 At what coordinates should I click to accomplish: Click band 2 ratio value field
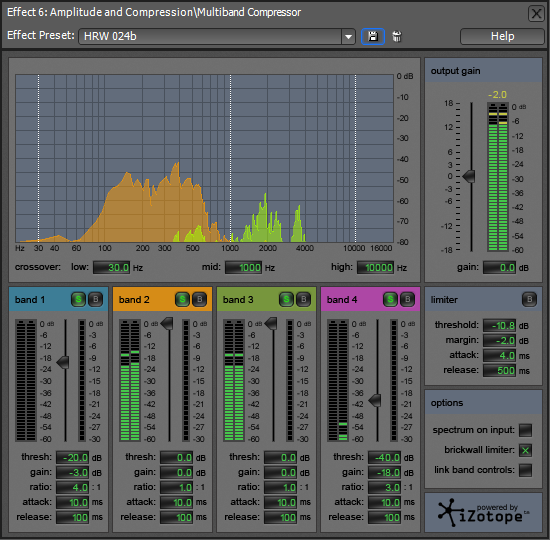click(176, 487)
